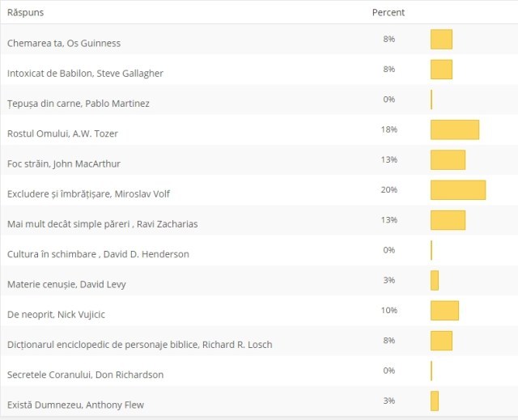Viewport: 518px width, 420px height.
Task: Select Foc străin, John MacArthur entry
Action: click(x=63, y=163)
